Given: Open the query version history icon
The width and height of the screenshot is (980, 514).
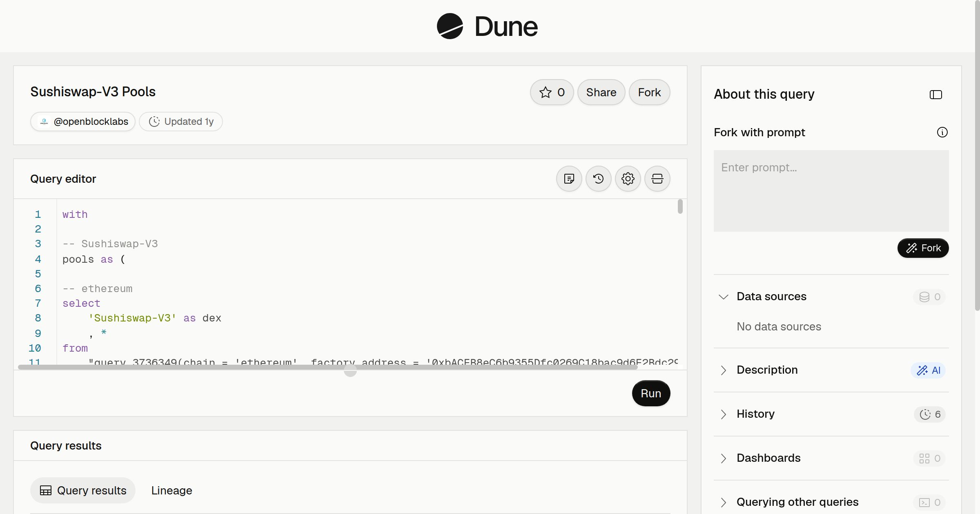Looking at the screenshot, I should coord(598,179).
